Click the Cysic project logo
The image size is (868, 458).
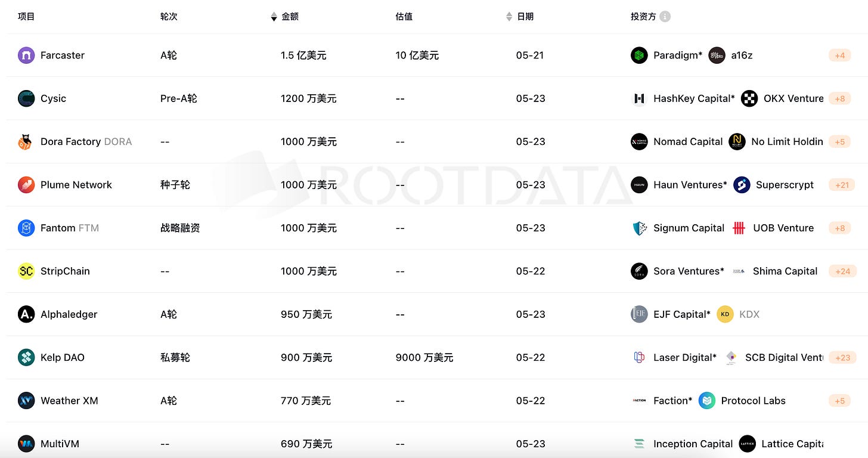pos(26,98)
